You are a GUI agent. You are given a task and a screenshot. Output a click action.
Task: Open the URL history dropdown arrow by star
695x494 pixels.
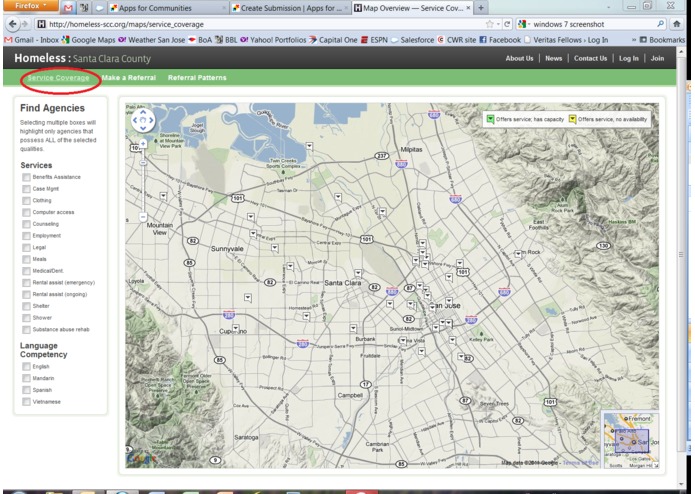click(x=498, y=24)
